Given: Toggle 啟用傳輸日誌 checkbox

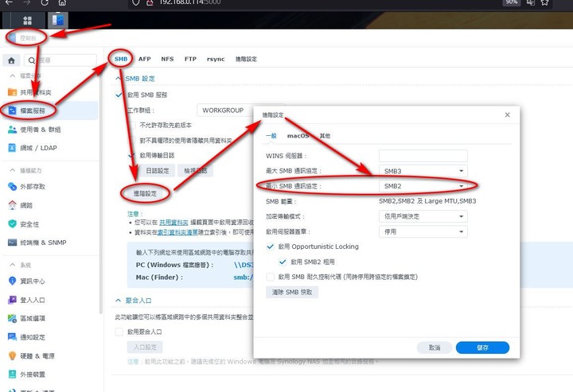Looking at the screenshot, I should pos(131,156).
